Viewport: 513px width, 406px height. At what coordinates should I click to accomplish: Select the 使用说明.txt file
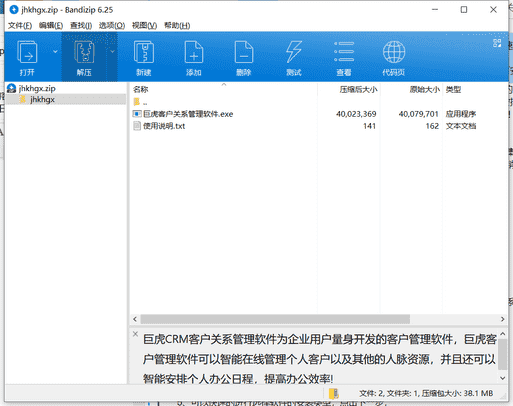pos(164,126)
